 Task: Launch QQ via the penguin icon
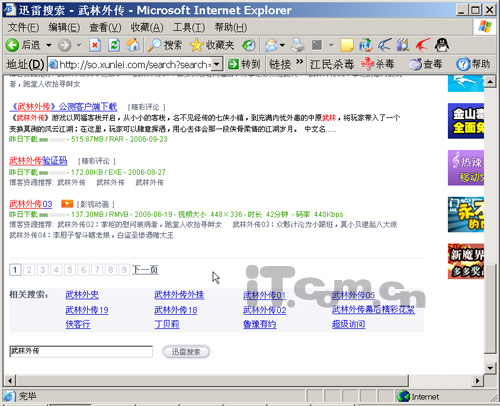click(442, 45)
